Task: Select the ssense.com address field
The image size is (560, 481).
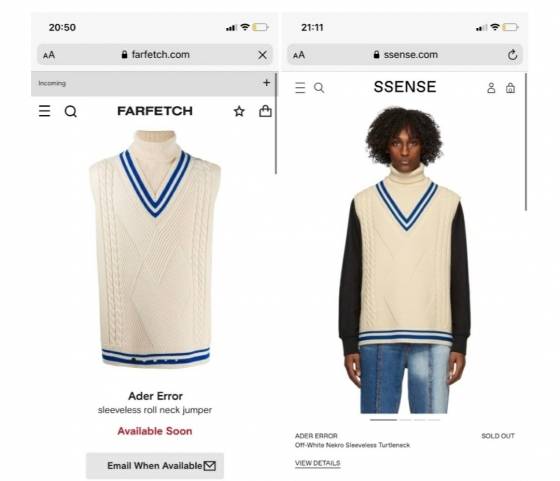Action: [x=405, y=55]
